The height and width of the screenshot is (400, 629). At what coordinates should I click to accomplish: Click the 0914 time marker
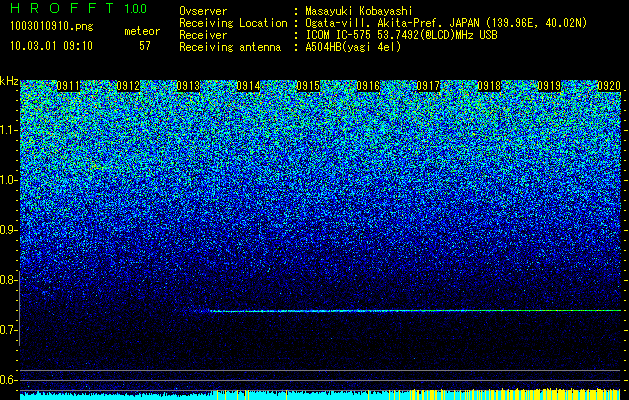coord(248,86)
